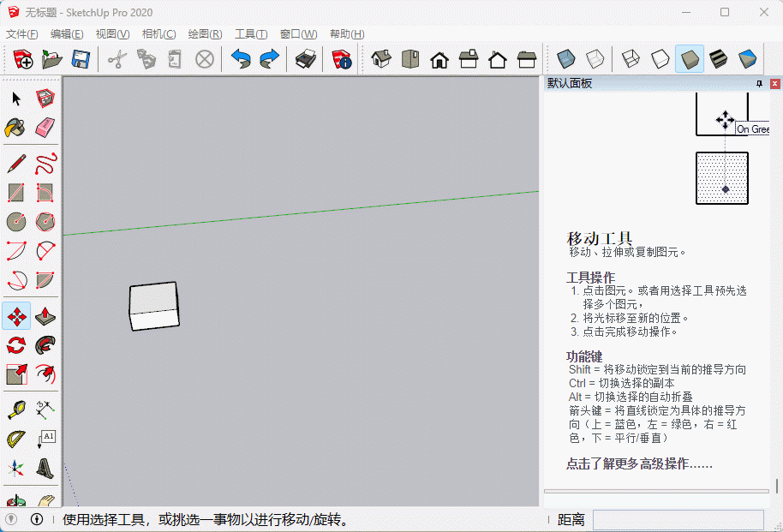The width and height of the screenshot is (783, 532).
Task: Undo the last action in toolbar
Action: (241, 59)
